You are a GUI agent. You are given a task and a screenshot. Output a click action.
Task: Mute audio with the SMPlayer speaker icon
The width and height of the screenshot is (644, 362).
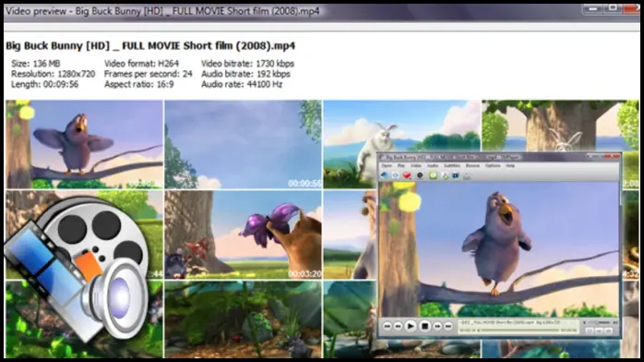585,322
